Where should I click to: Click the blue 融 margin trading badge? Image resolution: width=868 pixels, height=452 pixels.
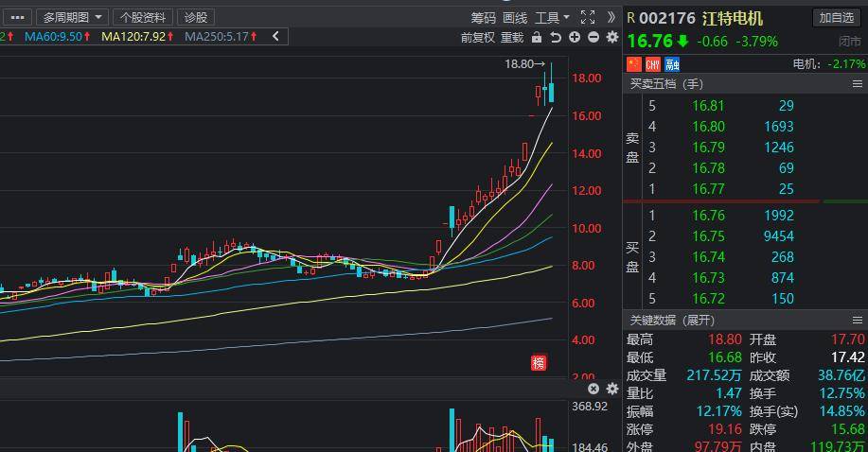(672, 64)
